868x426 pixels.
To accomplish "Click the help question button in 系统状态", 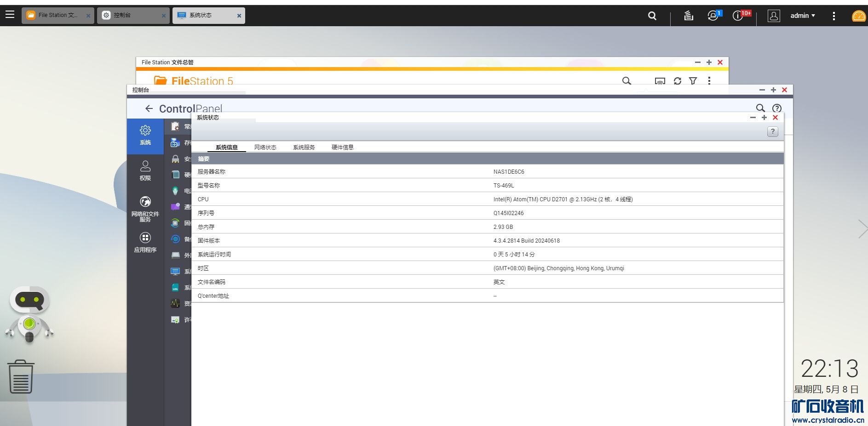I will click(x=772, y=132).
